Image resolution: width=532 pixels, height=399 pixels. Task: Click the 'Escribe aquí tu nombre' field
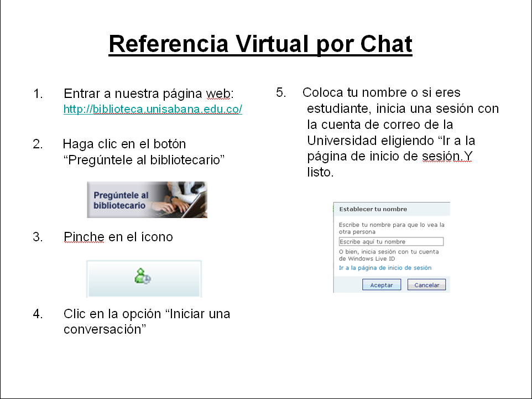[x=391, y=242]
